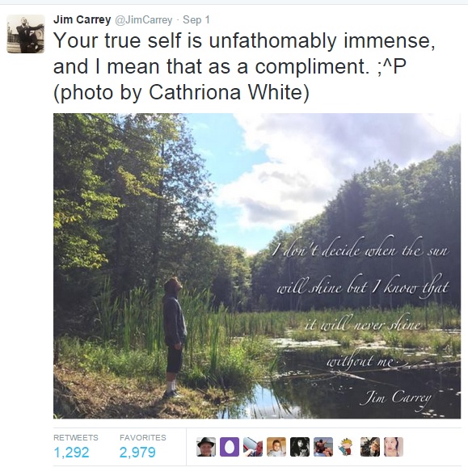Image resolution: width=468 pixels, height=476 pixels.
Task: Select the black-and-white curly hair avatar
Action: 300,447
